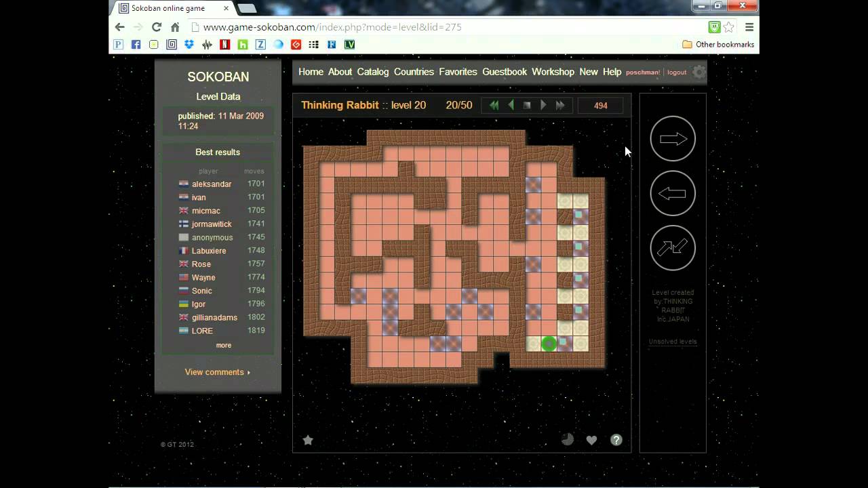Viewport: 868px width, 488px height.
Task: Open the Chrome hamburger menu
Action: click(749, 27)
